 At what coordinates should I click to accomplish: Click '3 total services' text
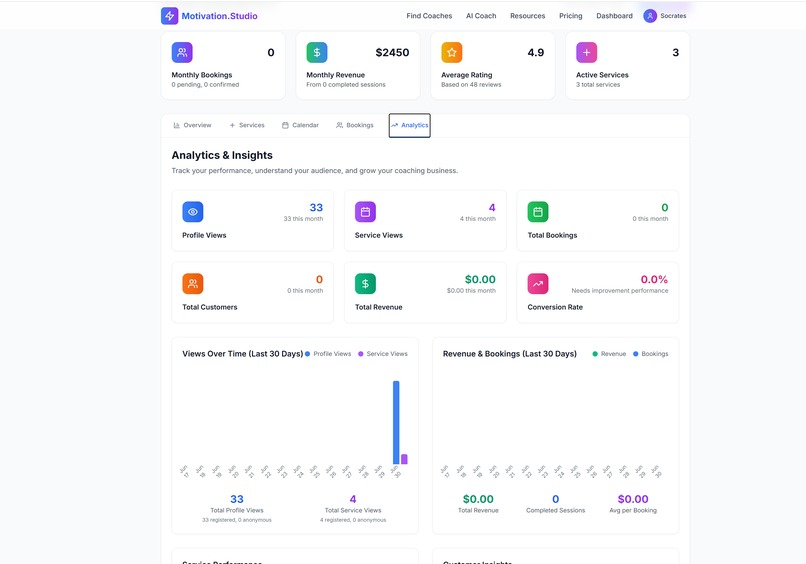[x=598, y=85]
